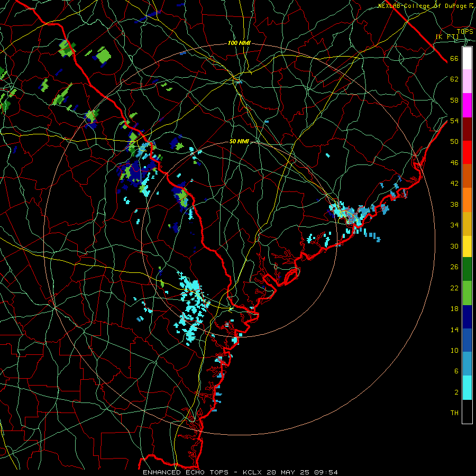The height and width of the screenshot is (476, 476).
Task: Click the '100 NMI' range ring label
Action: (x=239, y=43)
